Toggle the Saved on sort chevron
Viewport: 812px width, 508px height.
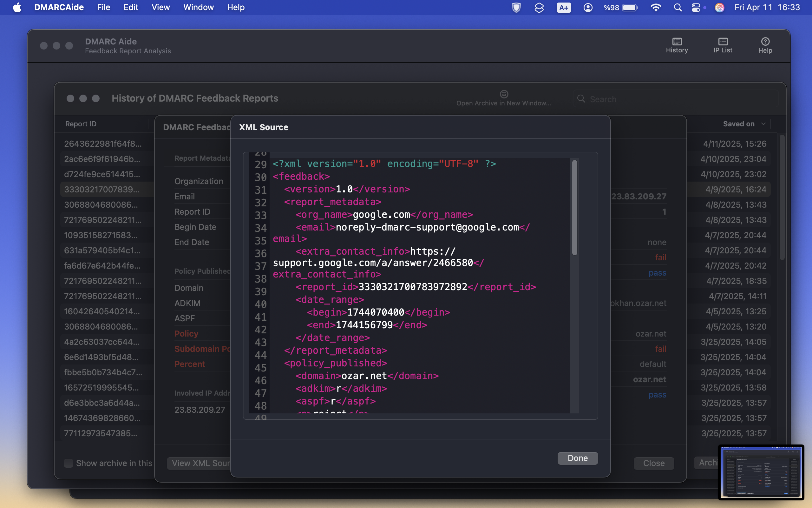tap(763, 124)
